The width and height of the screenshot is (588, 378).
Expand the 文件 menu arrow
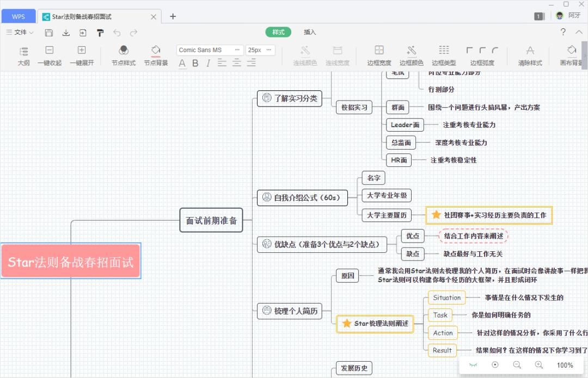coord(31,32)
